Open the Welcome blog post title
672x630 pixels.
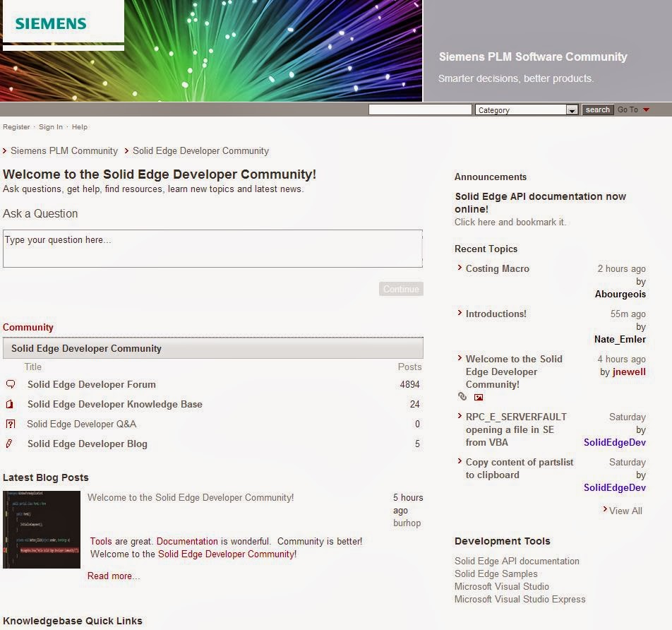(191, 497)
